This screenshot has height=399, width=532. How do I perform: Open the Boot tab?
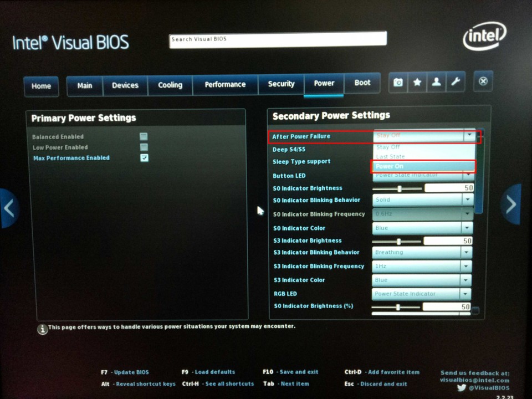pyautogui.click(x=362, y=82)
